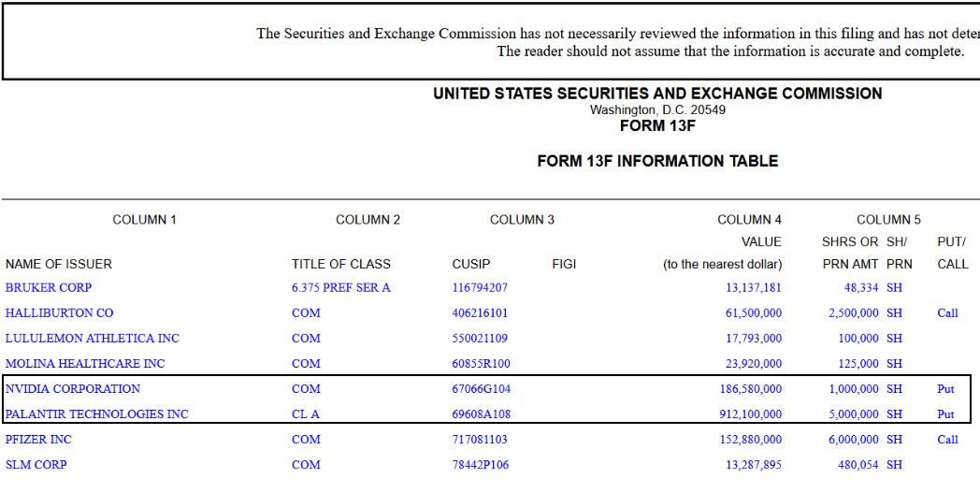980x493 pixels.
Task: Click the 6.375 PREF SER A class
Action: (341, 287)
